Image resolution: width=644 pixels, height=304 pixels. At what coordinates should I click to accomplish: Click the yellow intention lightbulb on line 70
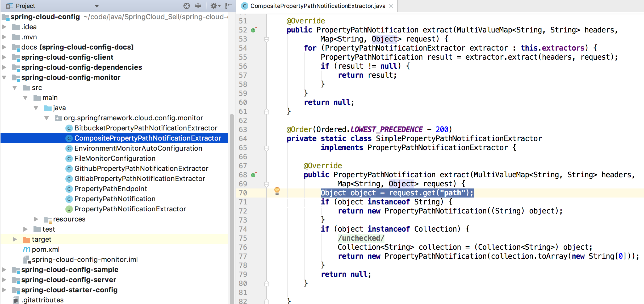click(x=277, y=191)
